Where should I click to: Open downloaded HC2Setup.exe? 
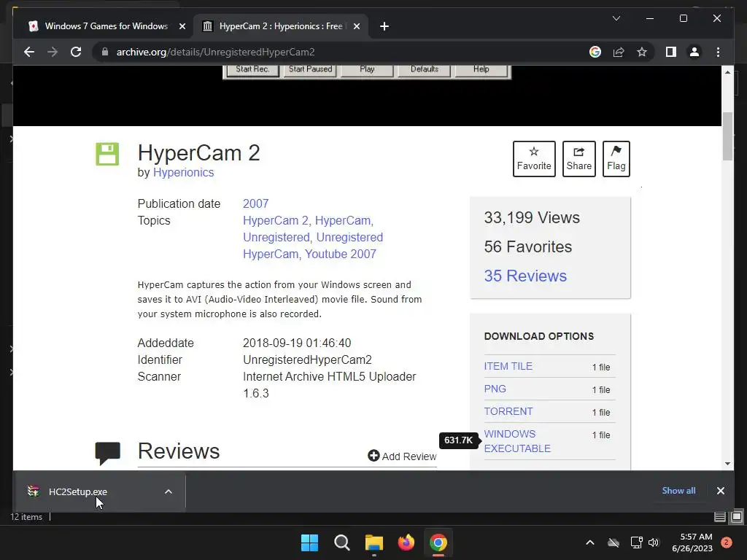77,492
